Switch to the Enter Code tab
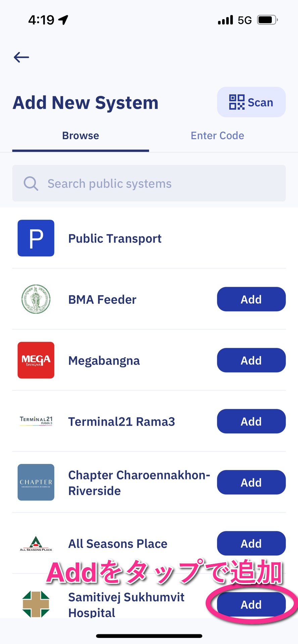This screenshot has height=644, width=298. coord(217,136)
